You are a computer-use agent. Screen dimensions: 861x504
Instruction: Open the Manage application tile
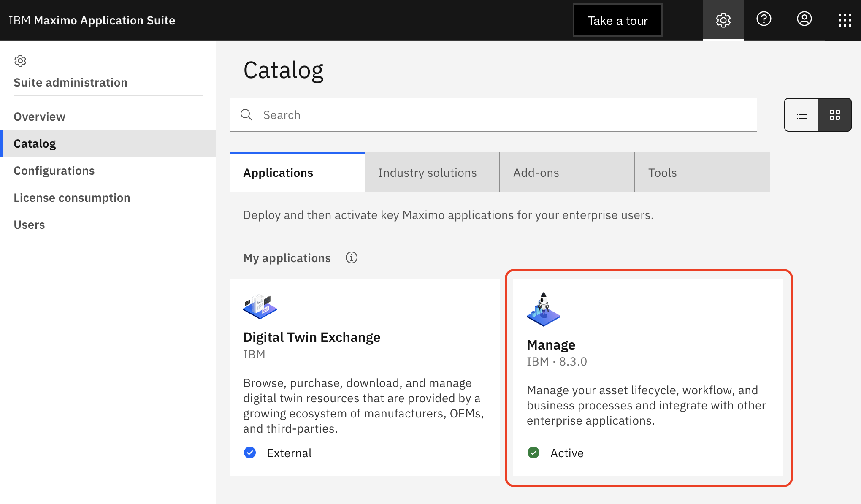pyautogui.click(x=648, y=377)
